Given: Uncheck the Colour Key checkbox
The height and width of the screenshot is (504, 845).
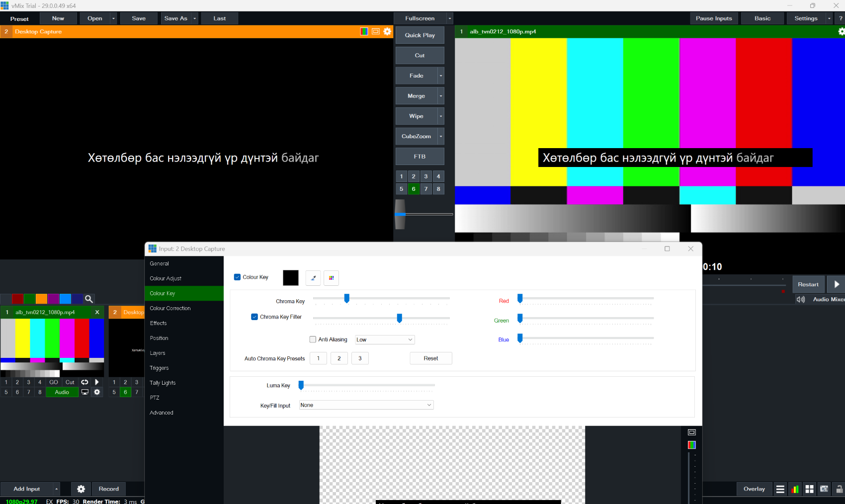Looking at the screenshot, I should [237, 277].
